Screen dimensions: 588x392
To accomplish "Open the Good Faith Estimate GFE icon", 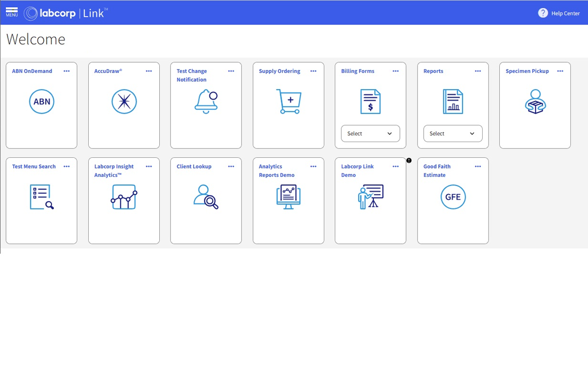I will point(453,197).
